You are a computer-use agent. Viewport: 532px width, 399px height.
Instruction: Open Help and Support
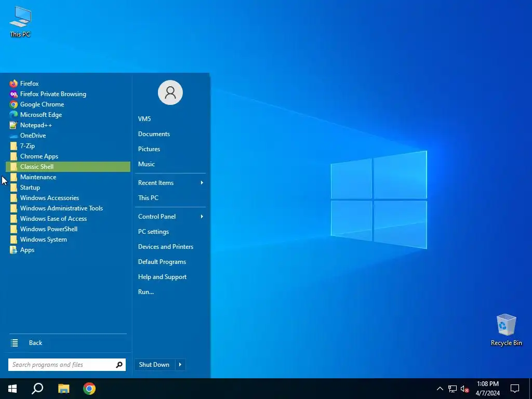point(170,277)
